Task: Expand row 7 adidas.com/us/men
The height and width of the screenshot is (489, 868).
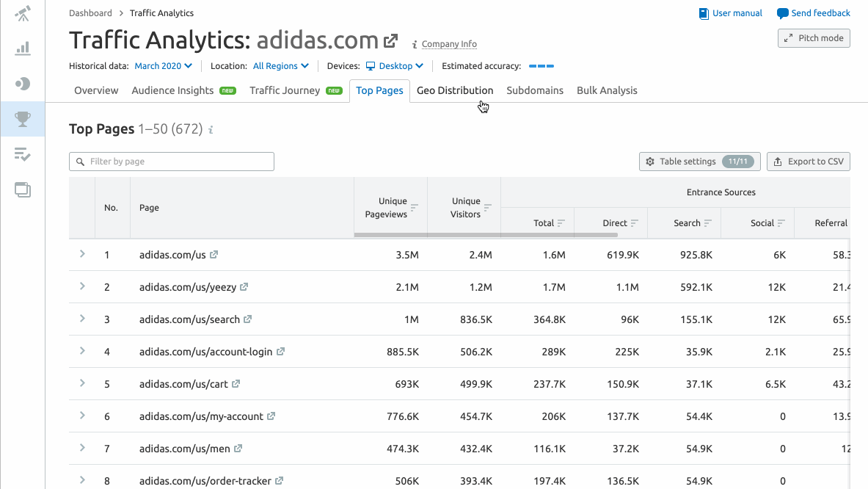Action: tap(82, 448)
